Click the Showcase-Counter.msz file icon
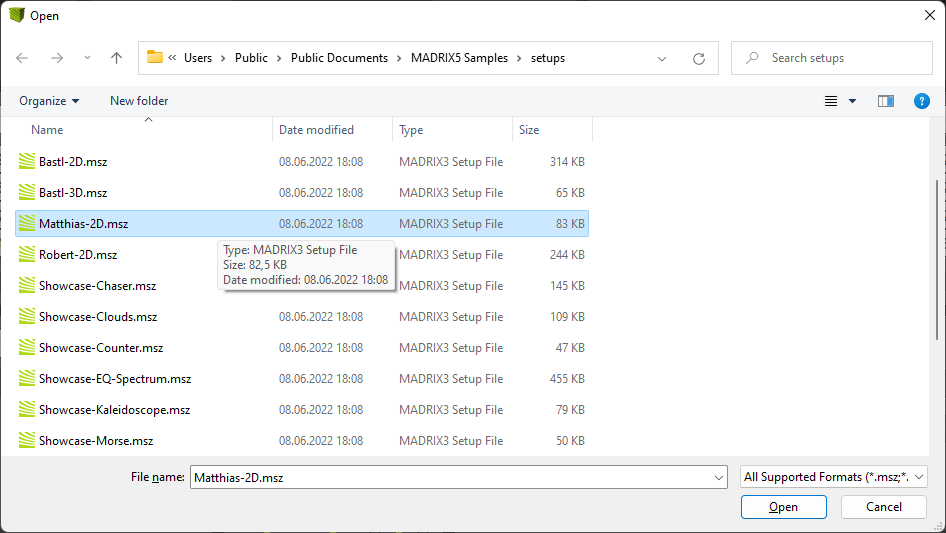Screen dimensions: 946x533 (x=27, y=347)
